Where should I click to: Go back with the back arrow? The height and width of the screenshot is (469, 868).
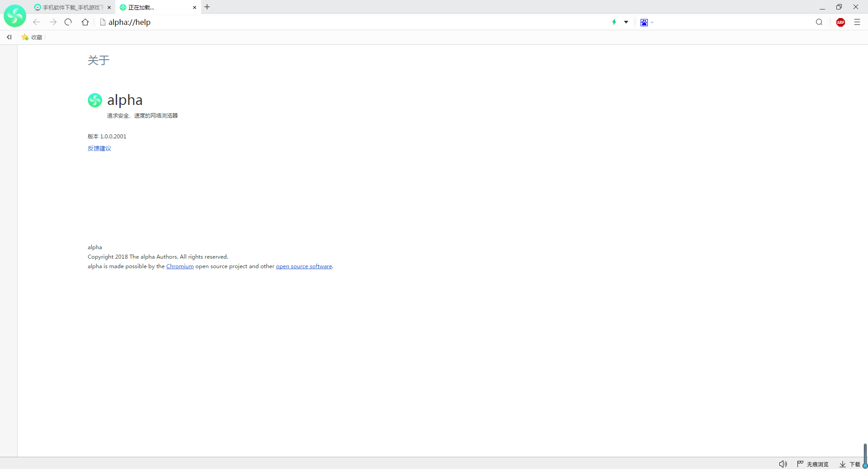[x=37, y=22]
